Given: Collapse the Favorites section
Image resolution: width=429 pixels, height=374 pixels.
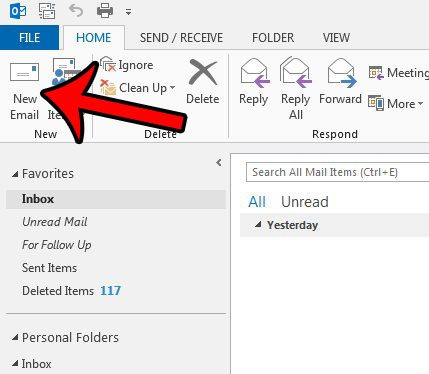Looking at the screenshot, I should [15, 174].
